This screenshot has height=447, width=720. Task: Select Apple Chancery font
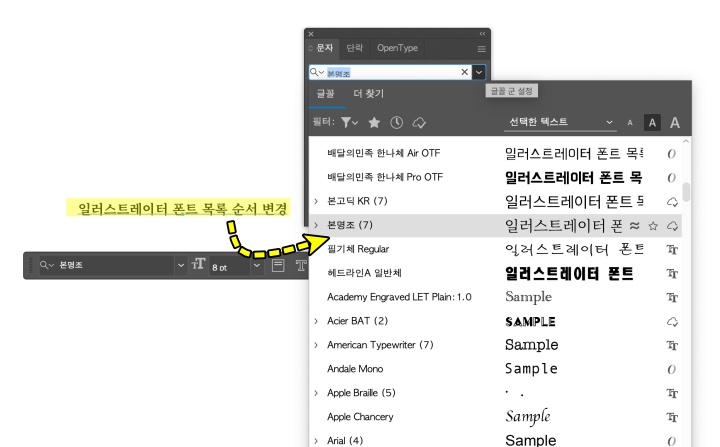tap(360, 417)
